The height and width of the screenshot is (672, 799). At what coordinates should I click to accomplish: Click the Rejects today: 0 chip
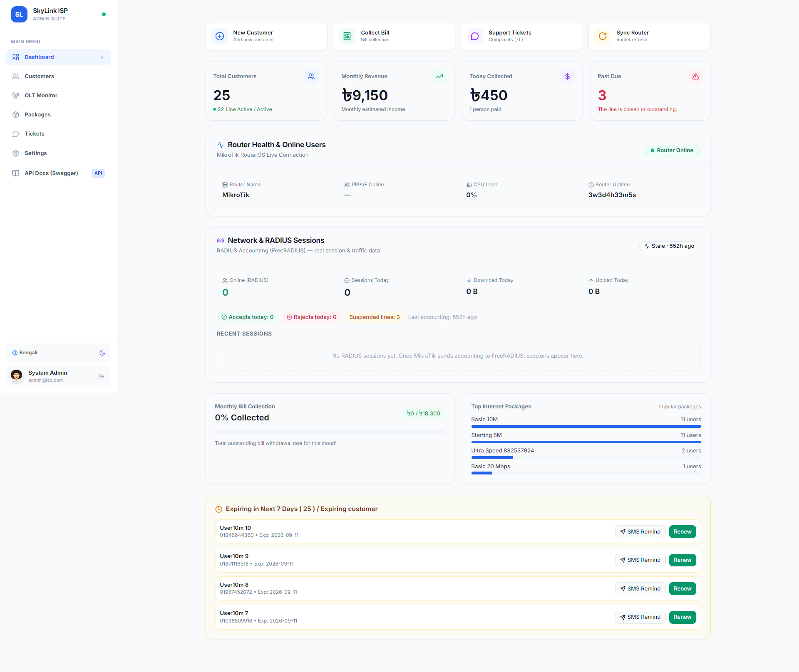tap(312, 317)
